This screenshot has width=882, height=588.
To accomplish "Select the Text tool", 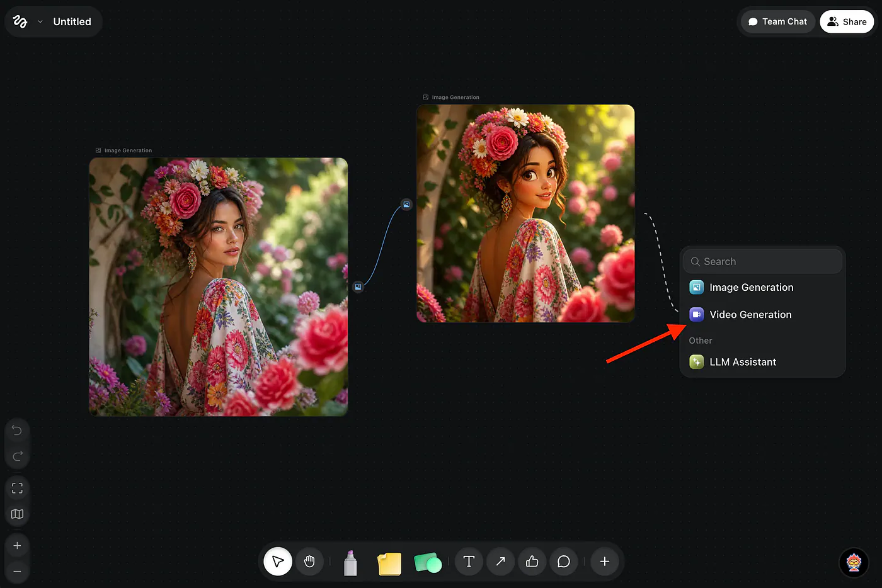I will [469, 562].
